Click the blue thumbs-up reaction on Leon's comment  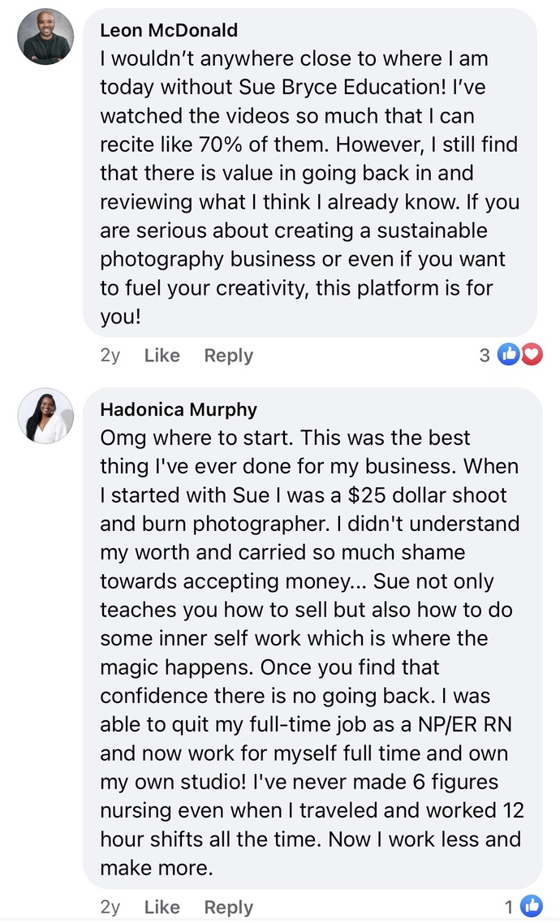[x=509, y=355]
